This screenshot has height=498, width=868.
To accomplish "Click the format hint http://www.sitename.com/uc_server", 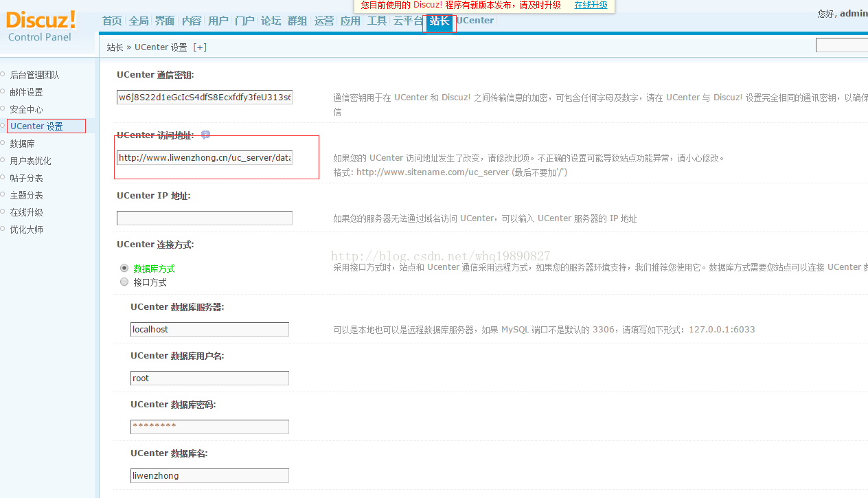I will (x=433, y=172).
